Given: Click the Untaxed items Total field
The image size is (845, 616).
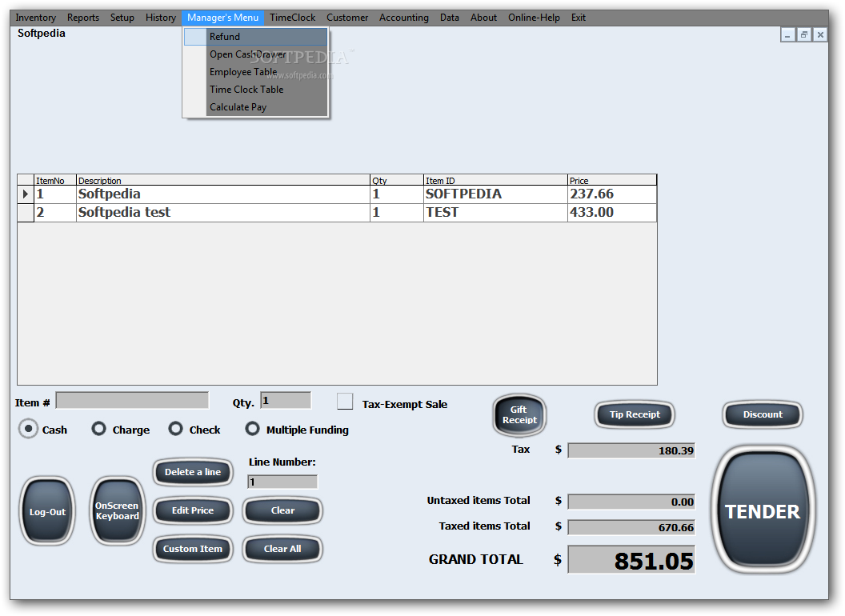Looking at the screenshot, I should pos(631,502).
